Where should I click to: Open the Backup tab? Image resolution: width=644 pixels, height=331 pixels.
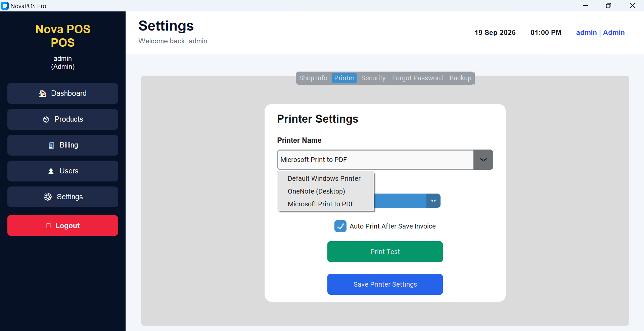(x=460, y=78)
